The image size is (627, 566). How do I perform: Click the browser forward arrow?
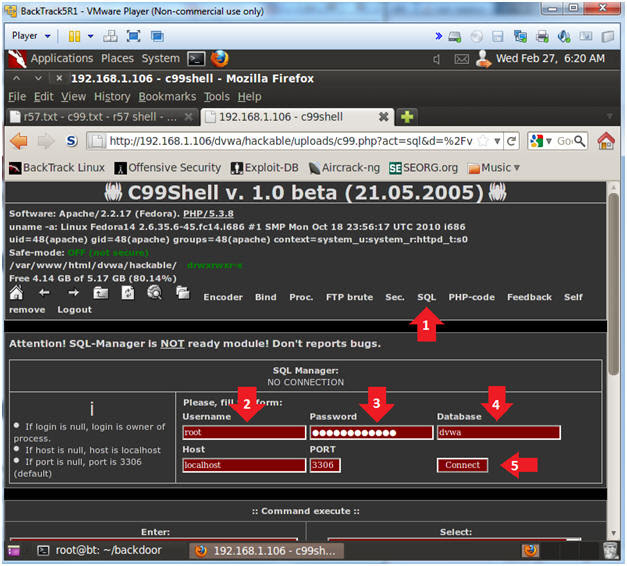(46, 141)
